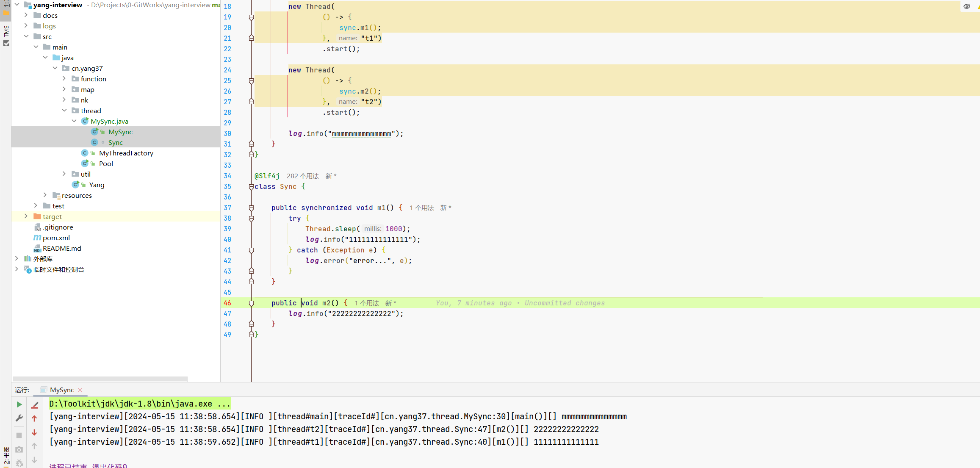Click on Sync class file in tree
This screenshot has height=468, width=980.
[116, 142]
